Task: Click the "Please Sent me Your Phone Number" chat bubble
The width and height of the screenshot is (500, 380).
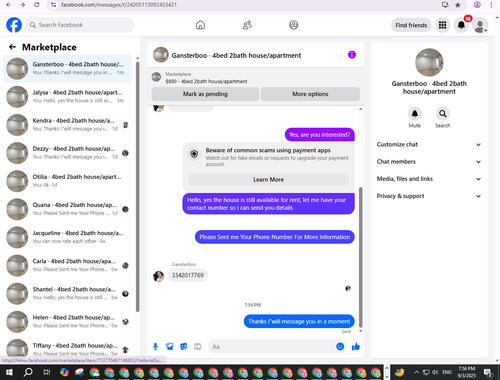Action: tap(275, 237)
